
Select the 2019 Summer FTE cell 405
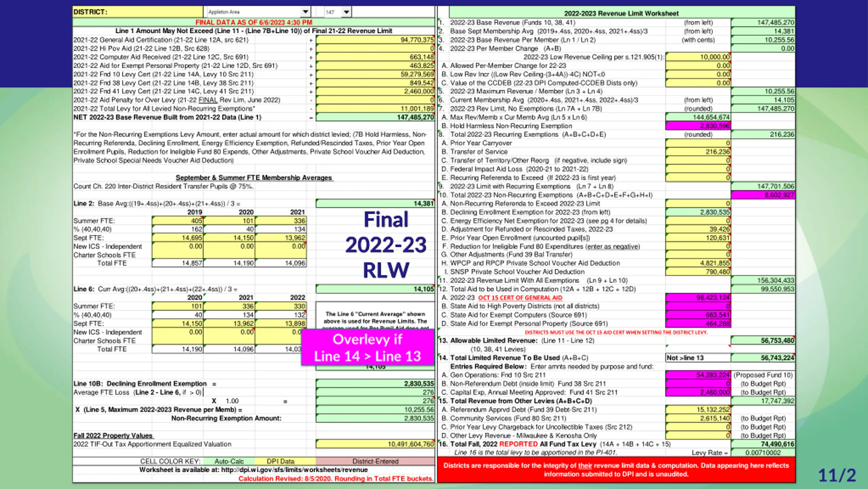pyautogui.click(x=178, y=221)
